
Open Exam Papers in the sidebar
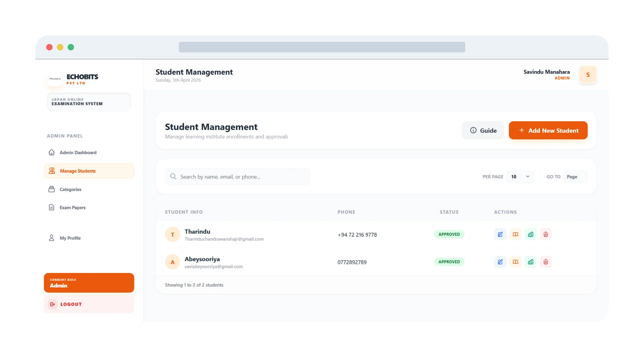coord(72,208)
